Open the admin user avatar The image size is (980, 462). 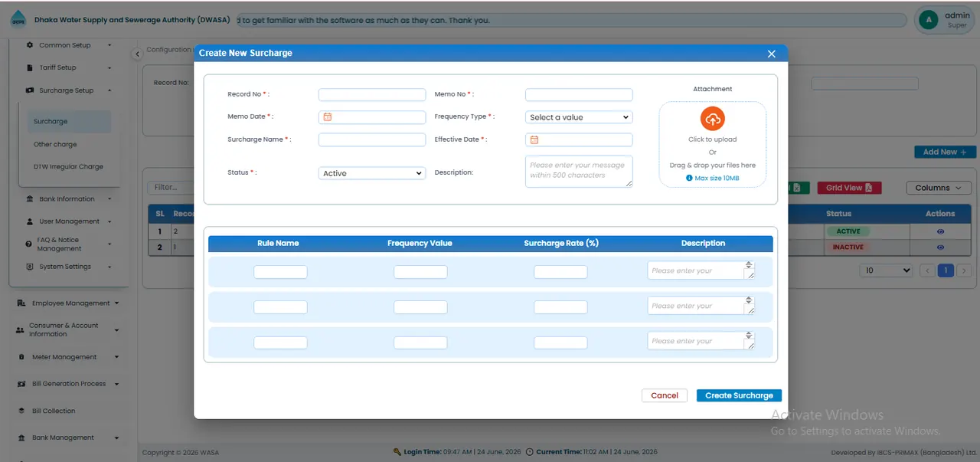coord(929,20)
